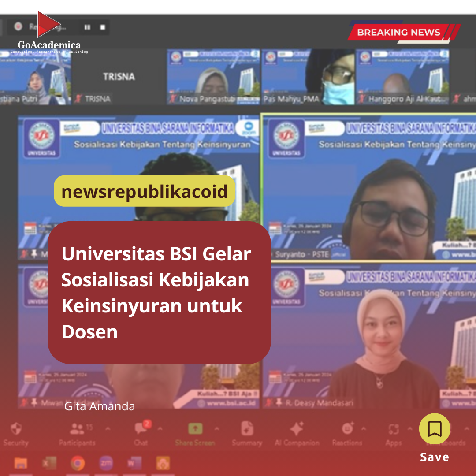Click muted mic icon on Hanggoro Aji

[x=361, y=99]
